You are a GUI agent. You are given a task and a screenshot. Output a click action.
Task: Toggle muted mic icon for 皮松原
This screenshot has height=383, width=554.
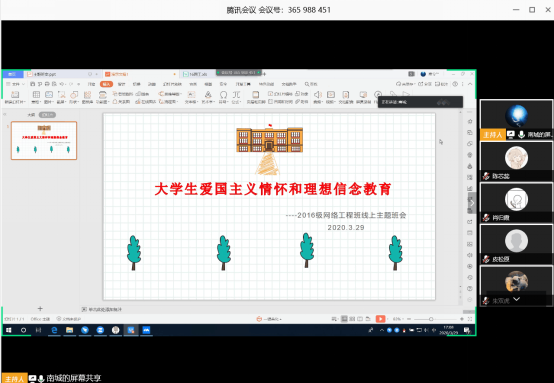(486, 259)
